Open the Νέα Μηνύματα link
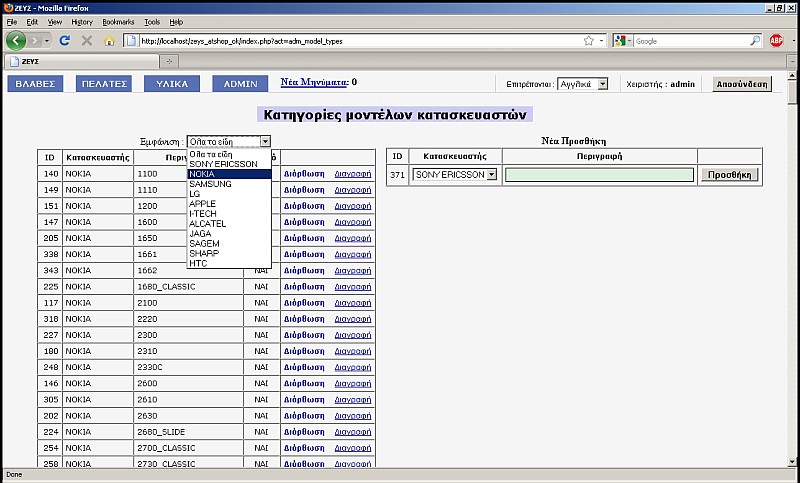Viewport: 800px width, 483px height. click(314, 82)
